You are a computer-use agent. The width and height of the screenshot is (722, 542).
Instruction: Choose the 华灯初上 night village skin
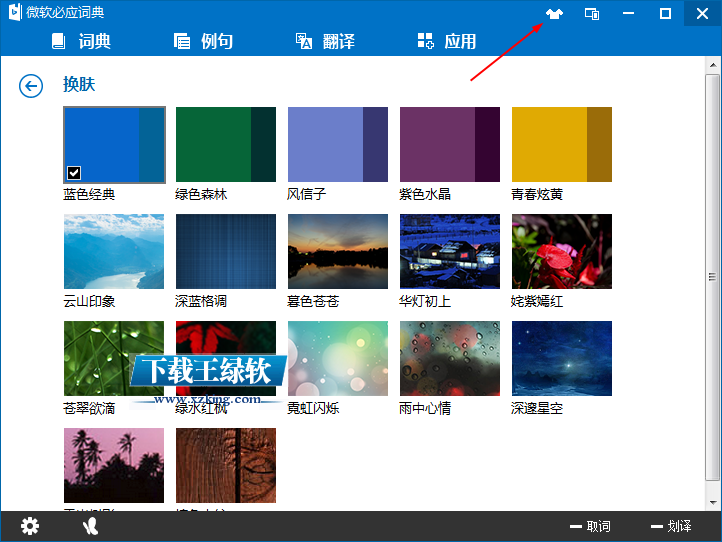point(450,251)
